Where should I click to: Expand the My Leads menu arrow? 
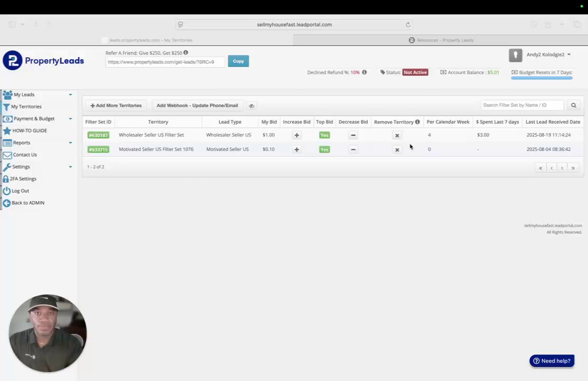pyautogui.click(x=70, y=95)
